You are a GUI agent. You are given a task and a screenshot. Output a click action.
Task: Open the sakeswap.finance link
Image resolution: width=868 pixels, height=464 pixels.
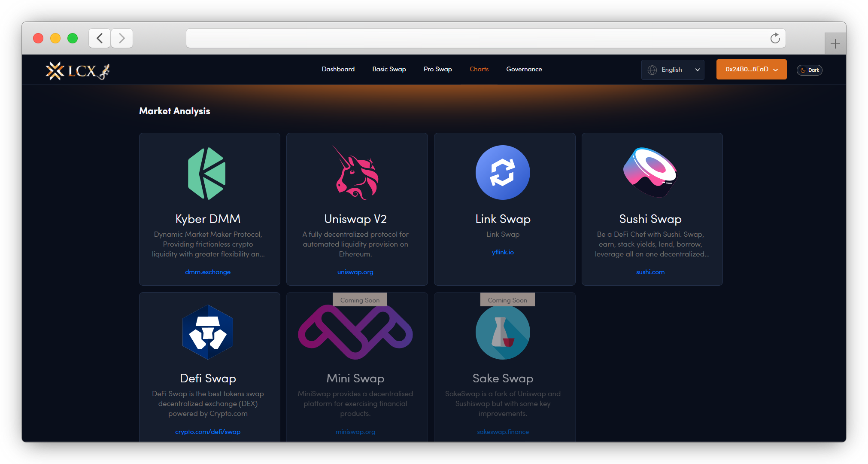(503, 432)
